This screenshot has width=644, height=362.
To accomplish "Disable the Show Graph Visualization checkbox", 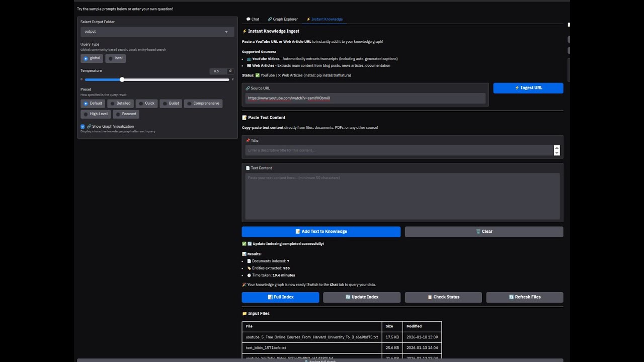I will [x=83, y=126].
